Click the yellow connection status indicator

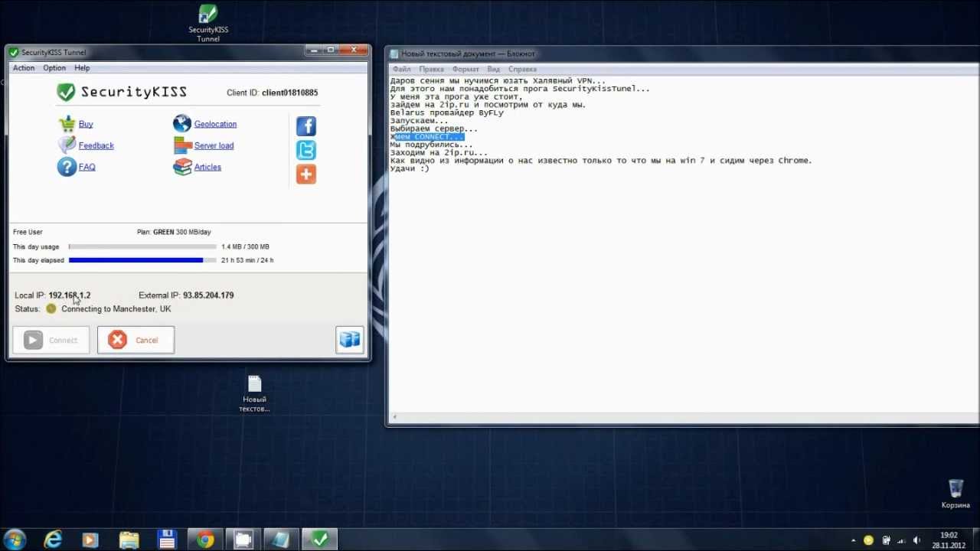(51, 308)
